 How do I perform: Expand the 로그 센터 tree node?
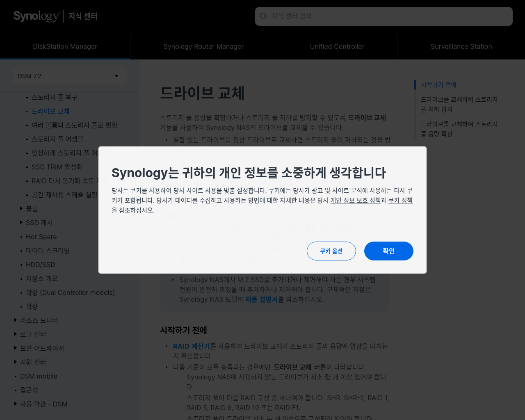coord(16,334)
